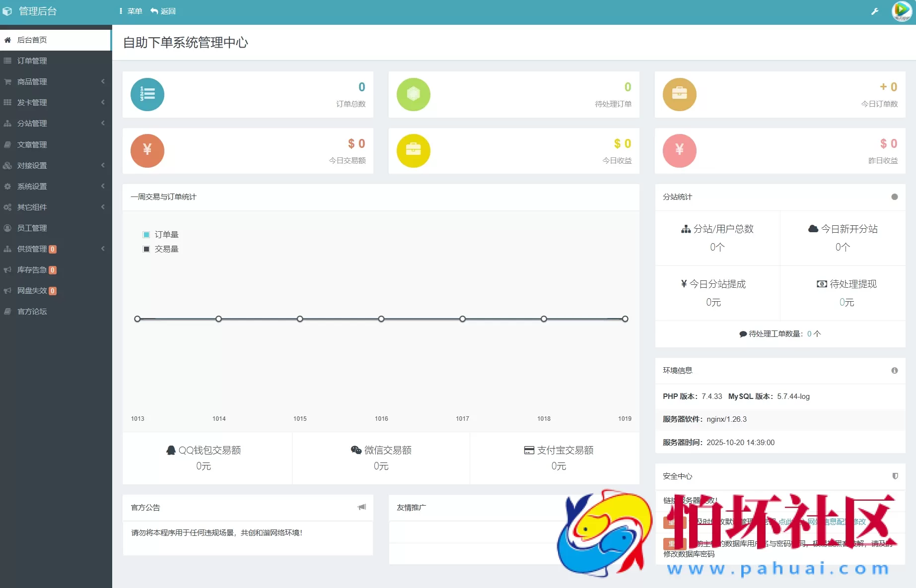Screen dimensions: 916x588
Task: Click the Alipay card icon above 支付宝交易额
Action: click(528, 450)
